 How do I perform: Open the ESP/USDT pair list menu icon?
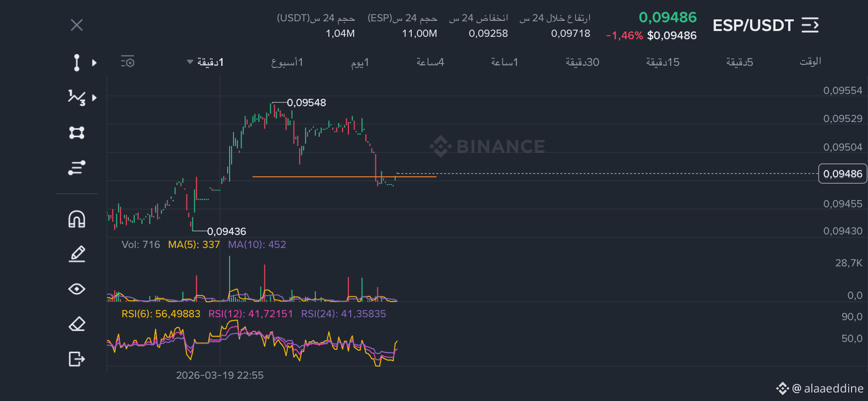(810, 25)
